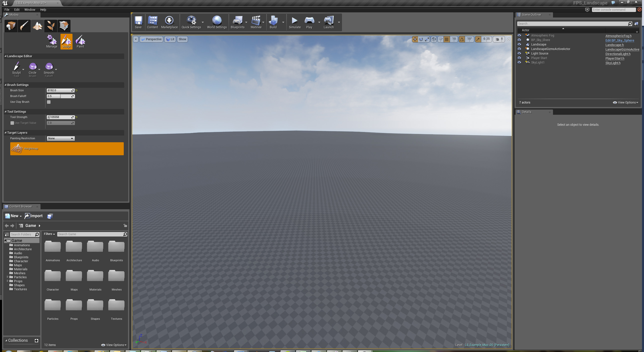Open the Perspective viewport dropdown

[151, 39]
